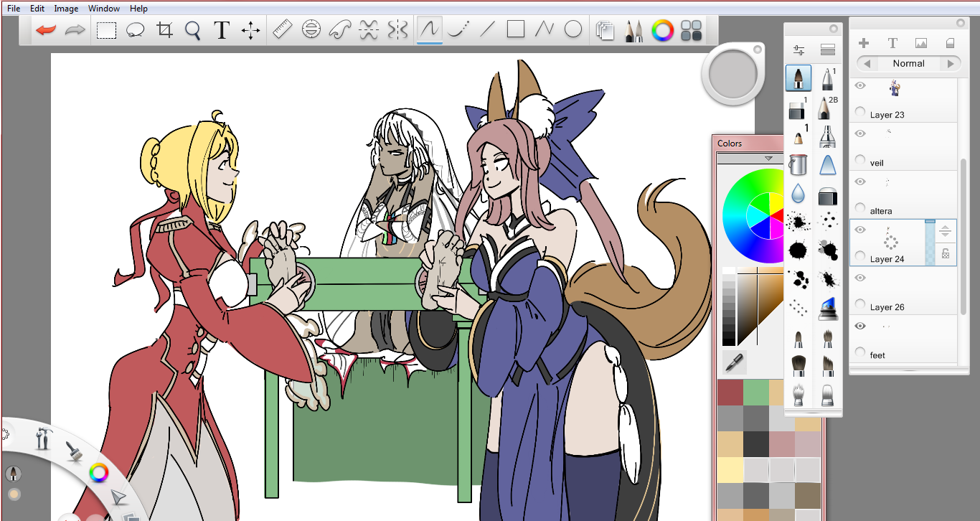Viewport: 980px width, 521px height.
Task: Pick the green swatch in Colors palette
Action: click(x=755, y=393)
